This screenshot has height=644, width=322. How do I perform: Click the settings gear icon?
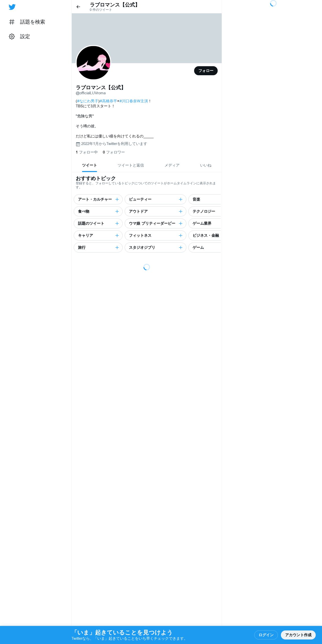click(x=12, y=37)
